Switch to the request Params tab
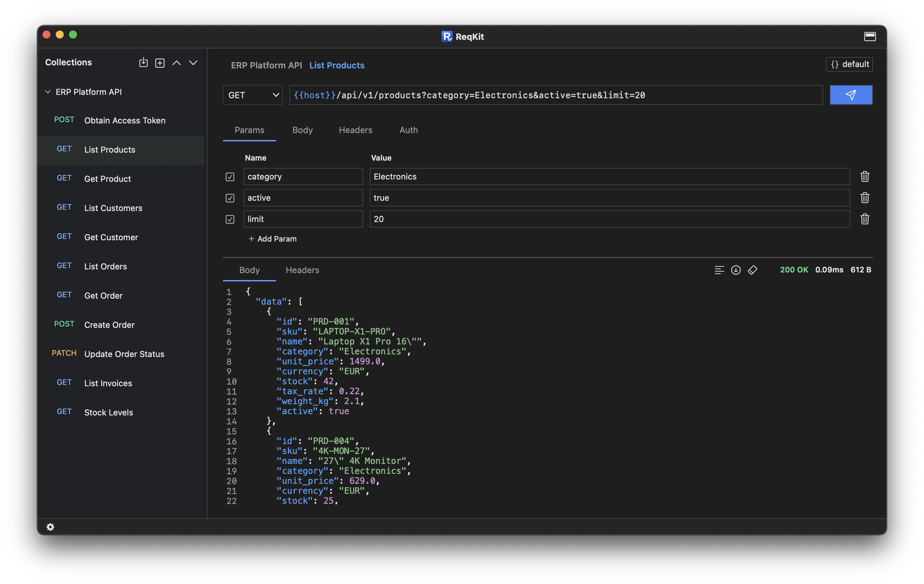This screenshot has width=924, height=584. pos(249,130)
